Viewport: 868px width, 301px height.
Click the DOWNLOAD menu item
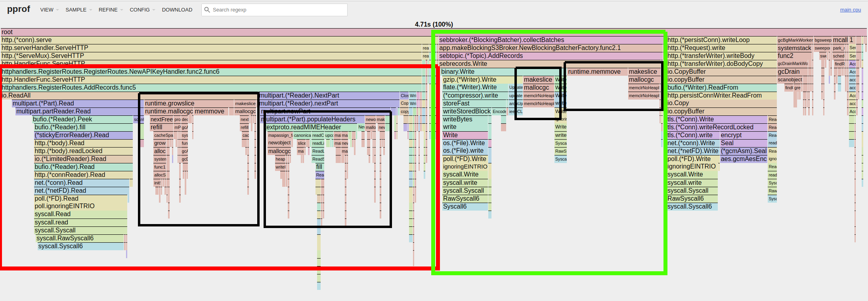(x=177, y=10)
